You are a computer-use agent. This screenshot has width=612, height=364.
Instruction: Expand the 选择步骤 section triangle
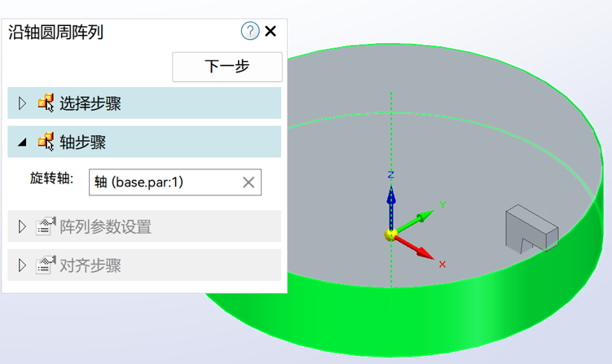[x=22, y=103]
